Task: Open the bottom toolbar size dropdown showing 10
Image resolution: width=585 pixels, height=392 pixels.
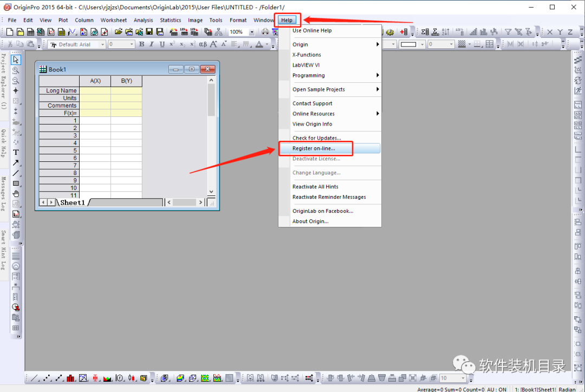Action: [x=463, y=378]
